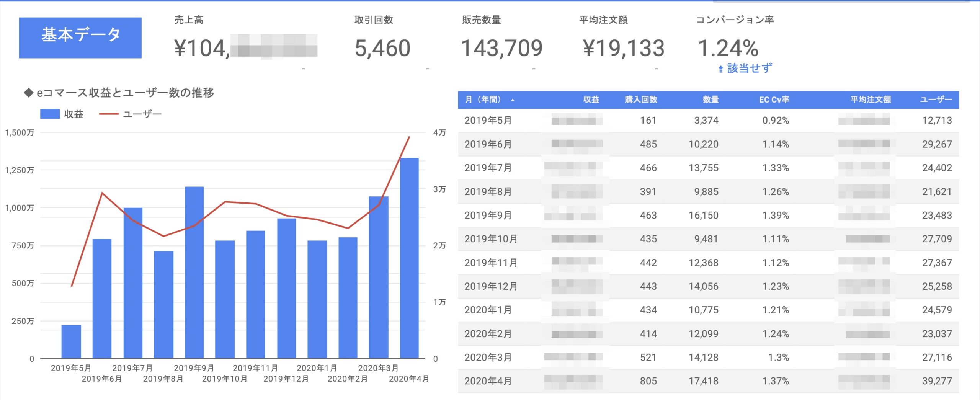
Task: Click the 2019年5月 row in the table
Action: (488, 121)
